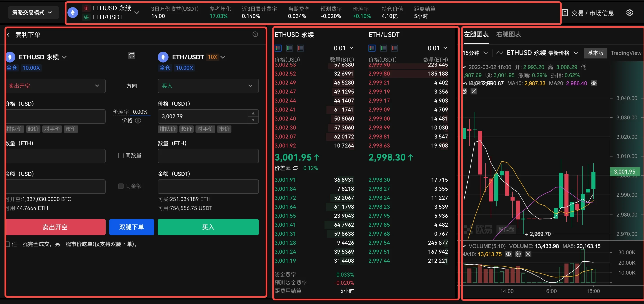Open 15分钟 timeframe dropdown
This screenshot has height=304, width=644.
(x=475, y=53)
